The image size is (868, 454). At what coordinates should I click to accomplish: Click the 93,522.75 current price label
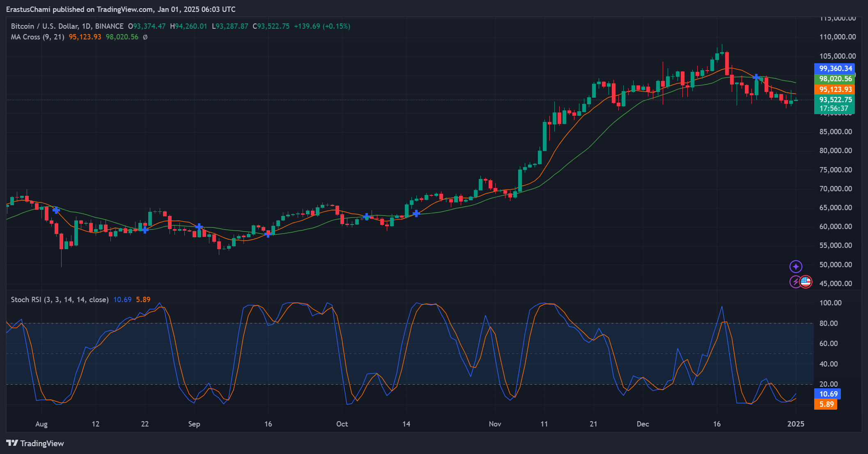point(834,100)
